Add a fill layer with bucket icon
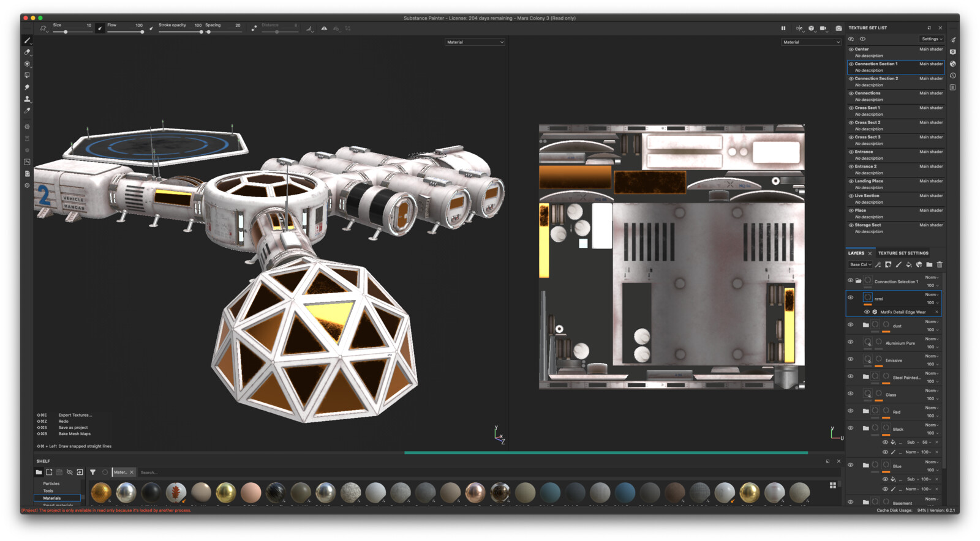Screen dimensions: 980x541 coord(909,264)
